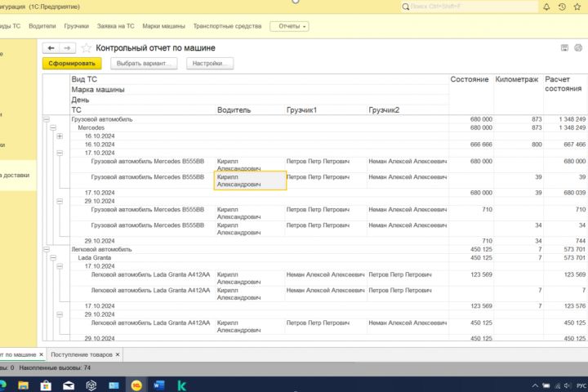Select the Грузчик1 column header

(x=302, y=110)
